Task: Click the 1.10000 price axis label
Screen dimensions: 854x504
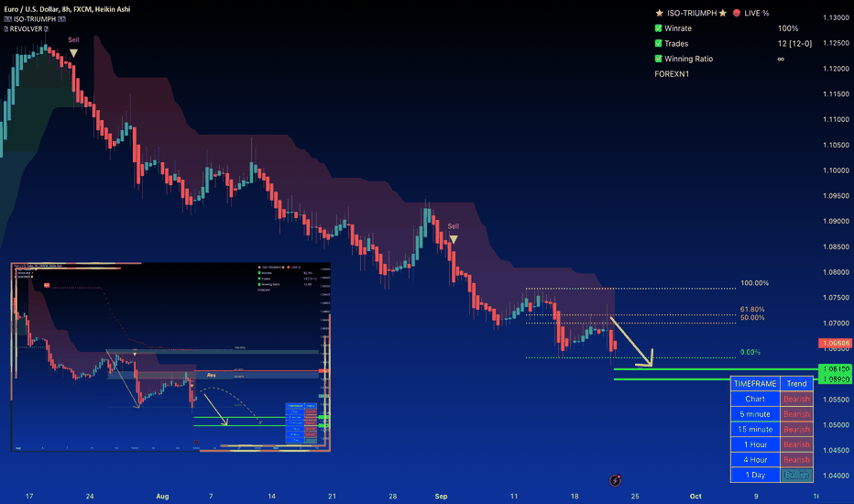Action: (x=836, y=170)
